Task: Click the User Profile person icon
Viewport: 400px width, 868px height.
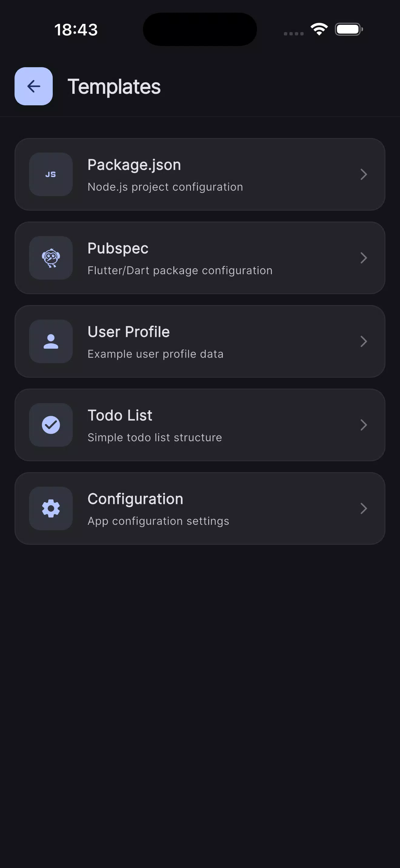Action: tap(51, 341)
